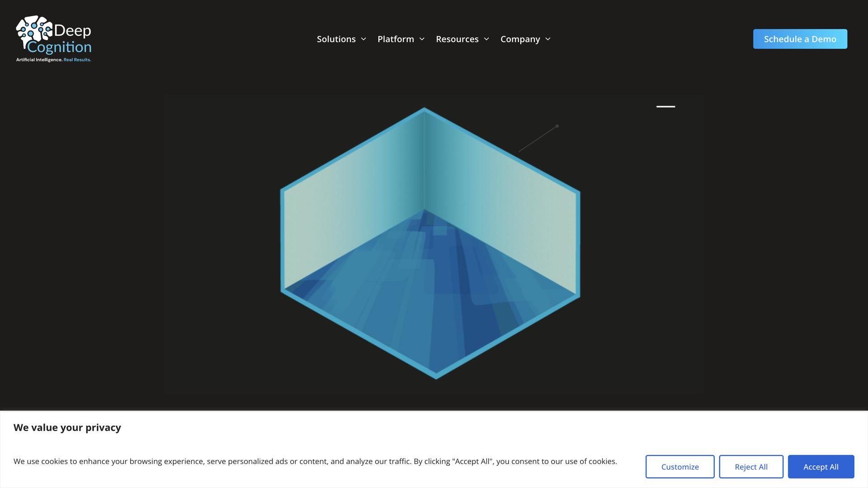868x488 pixels.
Task: Click the Resources chevron icon
Action: (x=487, y=39)
